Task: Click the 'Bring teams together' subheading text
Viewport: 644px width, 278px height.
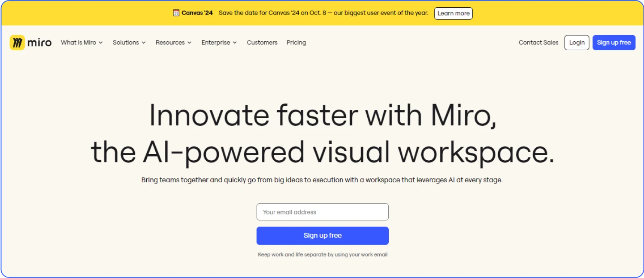Action: coord(322,180)
